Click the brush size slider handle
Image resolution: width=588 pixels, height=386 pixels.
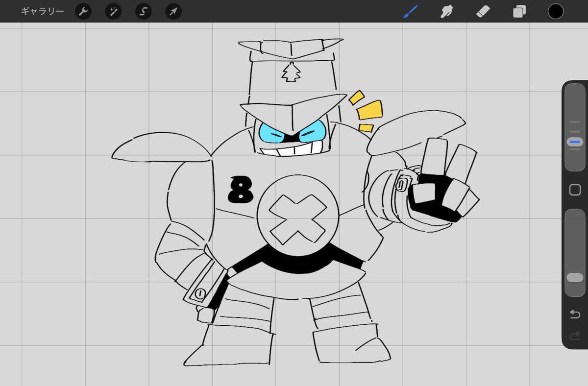574,142
